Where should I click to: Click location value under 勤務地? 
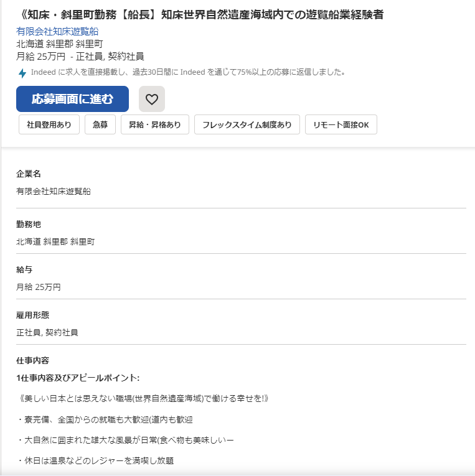tap(55, 241)
